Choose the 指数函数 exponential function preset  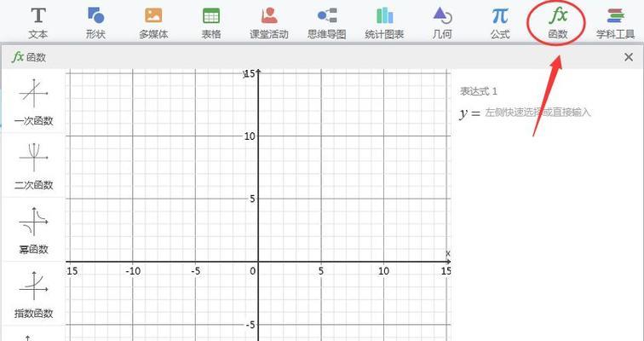(34, 293)
